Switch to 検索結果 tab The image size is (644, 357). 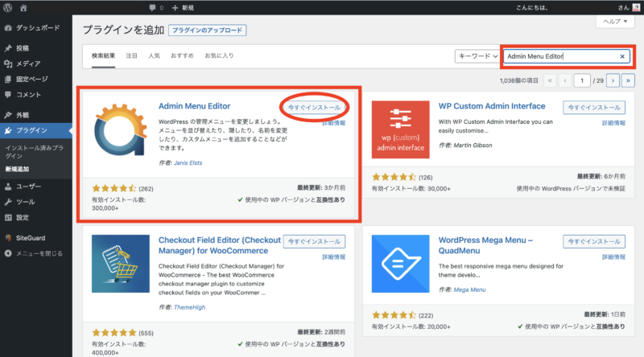(x=103, y=55)
